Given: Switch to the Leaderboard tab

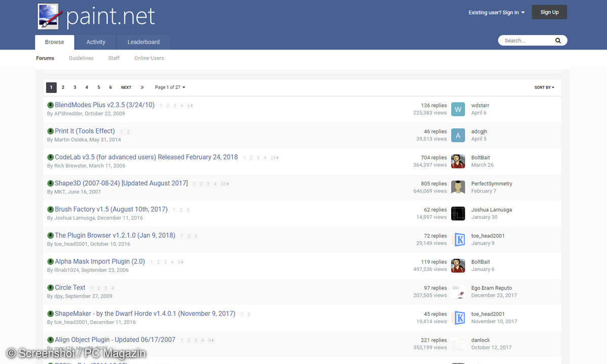Looking at the screenshot, I should coord(144,42).
